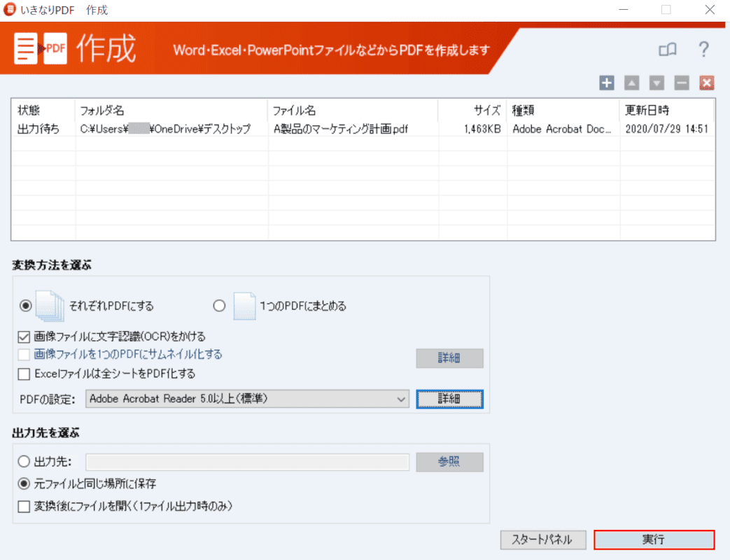The height and width of the screenshot is (560, 730).
Task: Select file A製品のマーケティング計画.pdf
Action: click(x=340, y=129)
